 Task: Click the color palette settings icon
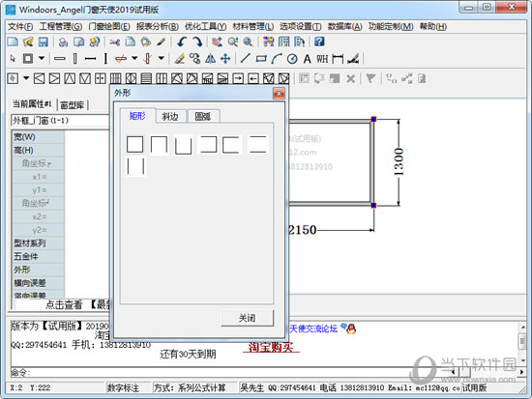(x=268, y=42)
